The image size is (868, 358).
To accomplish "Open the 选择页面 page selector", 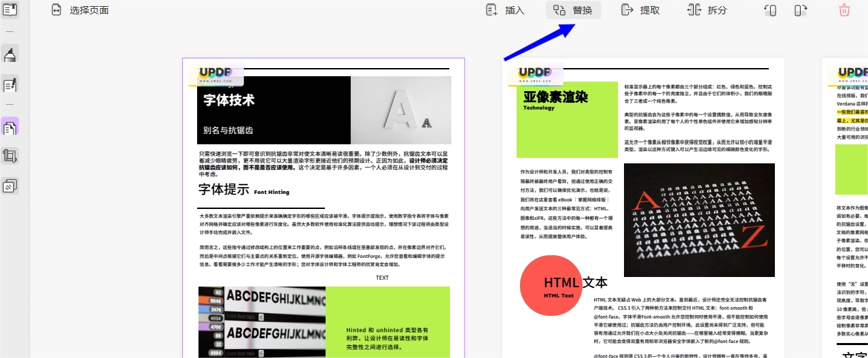I will [x=80, y=10].
